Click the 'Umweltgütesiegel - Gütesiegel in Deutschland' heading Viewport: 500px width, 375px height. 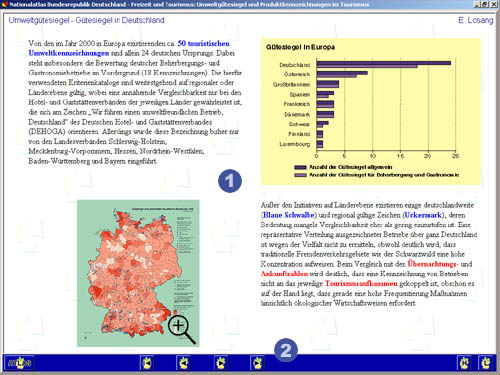click(x=86, y=20)
